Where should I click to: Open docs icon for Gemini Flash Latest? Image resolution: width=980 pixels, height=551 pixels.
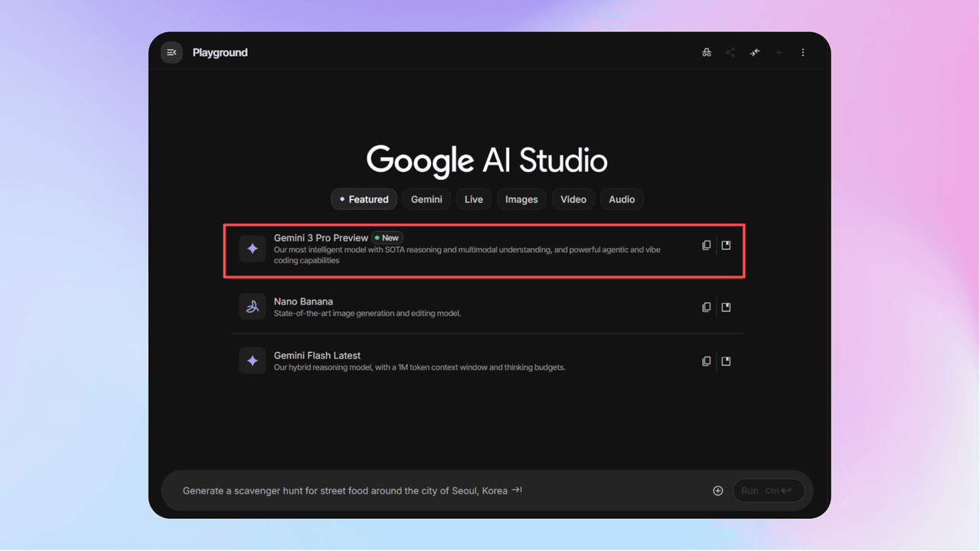726,361
